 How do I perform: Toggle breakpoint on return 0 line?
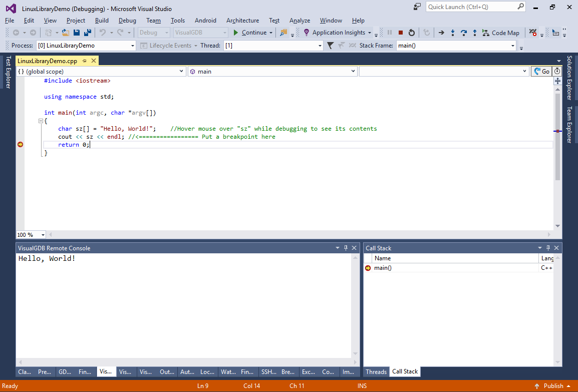click(20, 144)
